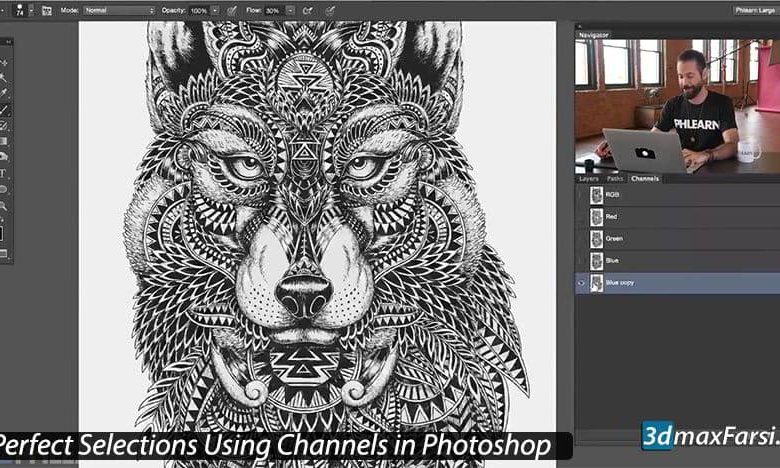Select the Navigator panel tab
780x468 pixels.
[x=593, y=35]
